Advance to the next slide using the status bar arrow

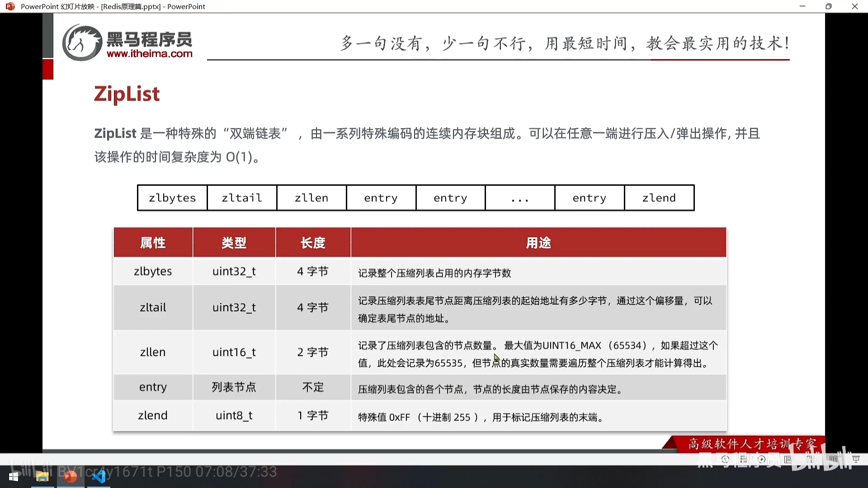point(762,460)
